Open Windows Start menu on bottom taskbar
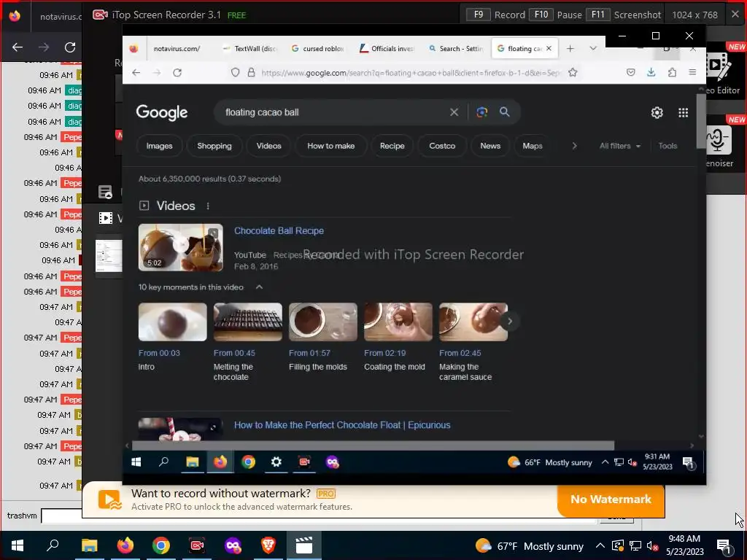Viewport: 747px width, 560px height. (x=18, y=545)
